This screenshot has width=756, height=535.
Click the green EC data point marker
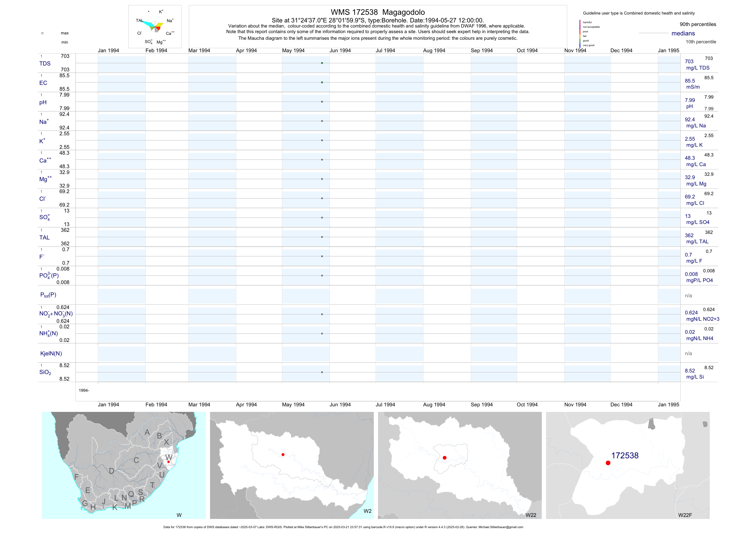point(322,82)
